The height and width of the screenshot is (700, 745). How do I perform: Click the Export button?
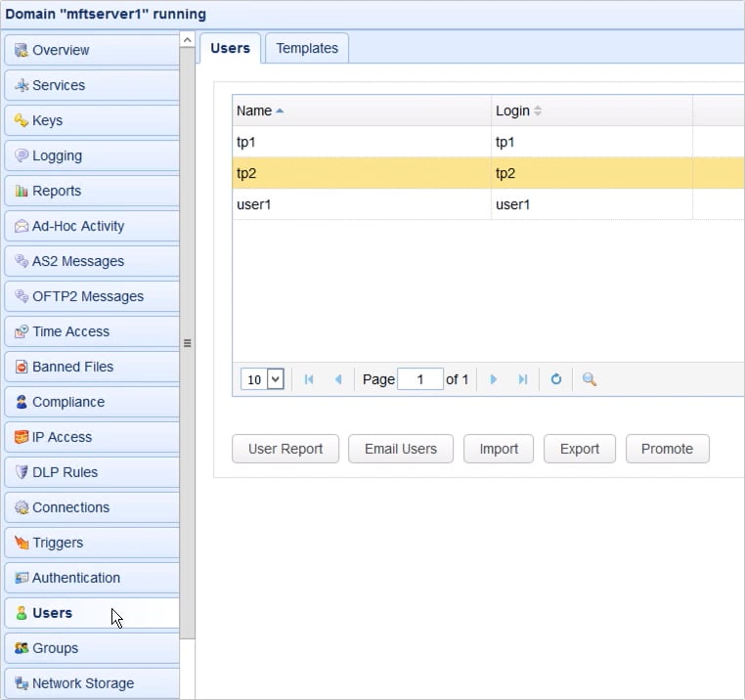579,449
